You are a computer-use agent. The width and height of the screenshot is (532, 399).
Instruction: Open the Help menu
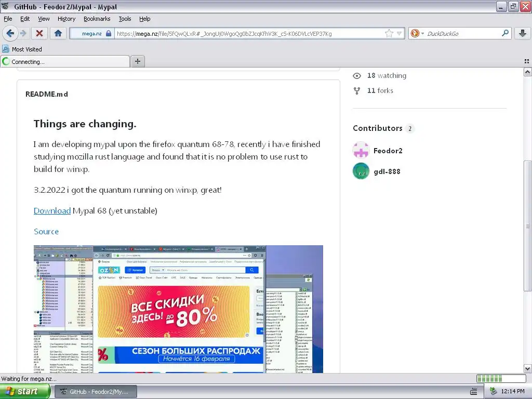pyautogui.click(x=144, y=19)
